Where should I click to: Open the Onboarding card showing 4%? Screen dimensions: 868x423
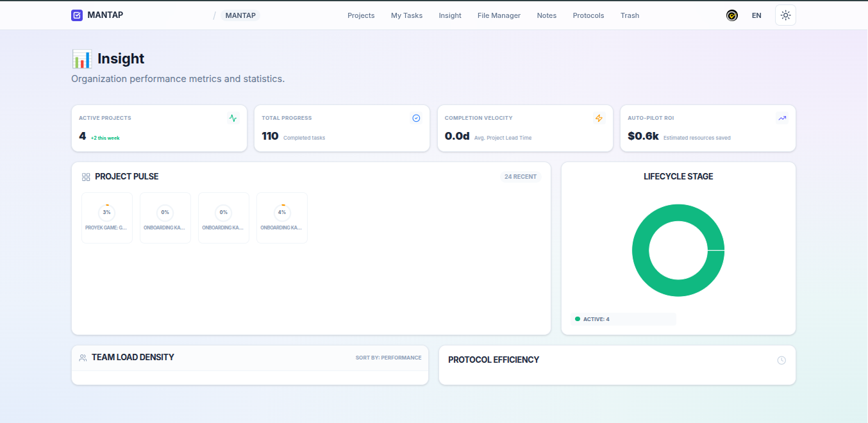[x=282, y=218]
